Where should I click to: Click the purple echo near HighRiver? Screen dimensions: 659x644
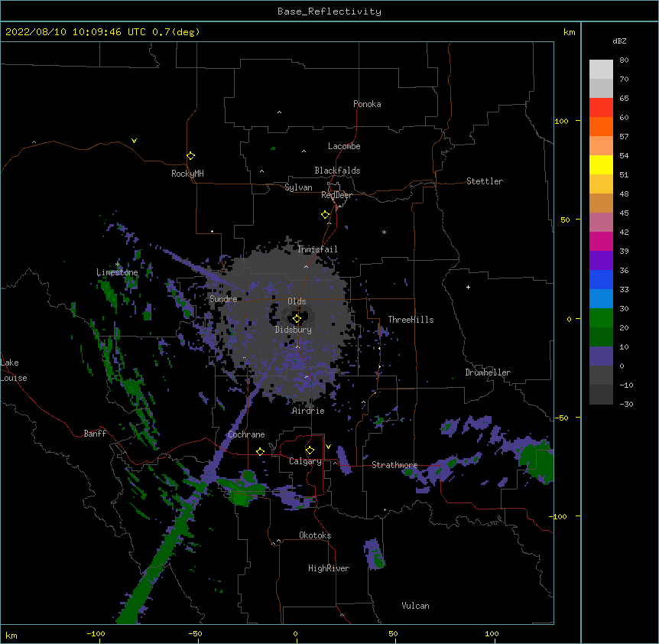[x=374, y=554]
